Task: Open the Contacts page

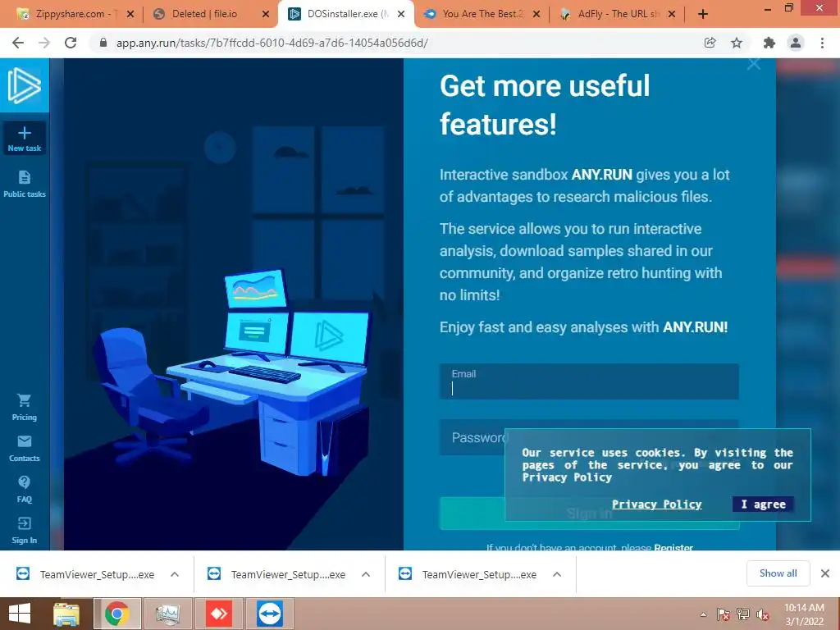Action: [x=24, y=449]
